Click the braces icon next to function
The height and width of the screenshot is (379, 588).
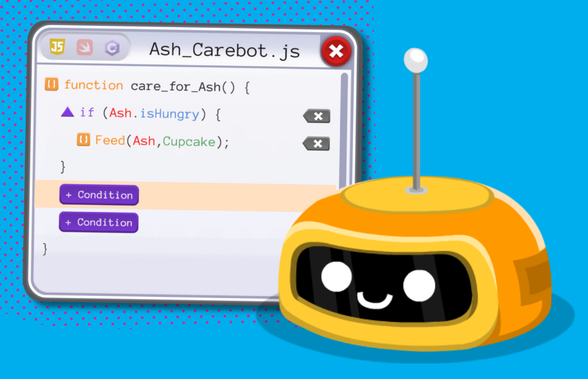tap(52, 84)
